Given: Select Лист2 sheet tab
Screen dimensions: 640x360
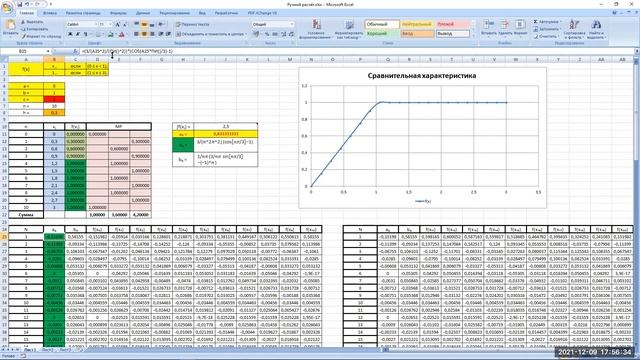Looking at the screenshot, I should [48, 350].
